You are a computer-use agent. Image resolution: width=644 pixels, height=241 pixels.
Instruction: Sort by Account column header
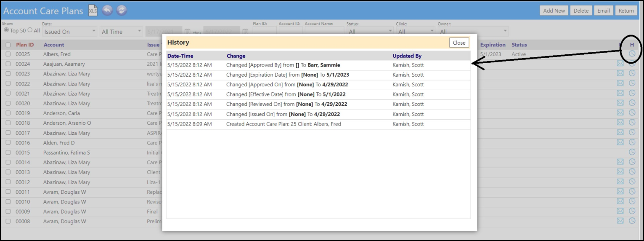coord(54,45)
